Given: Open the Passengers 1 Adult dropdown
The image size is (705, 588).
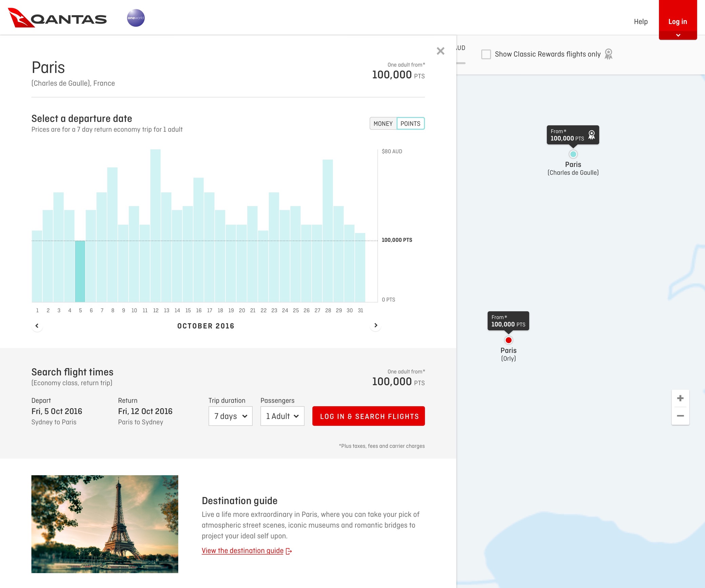Looking at the screenshot, I should pos(282,416).
